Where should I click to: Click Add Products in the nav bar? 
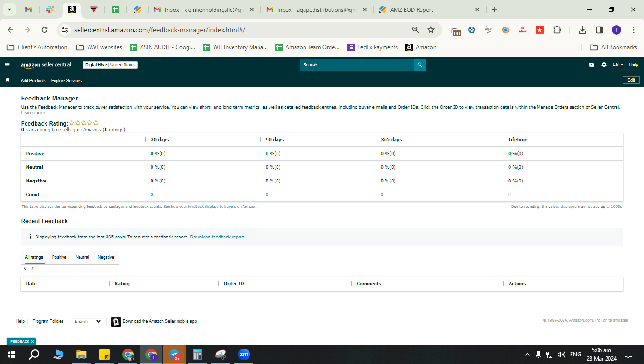(33, 81)
